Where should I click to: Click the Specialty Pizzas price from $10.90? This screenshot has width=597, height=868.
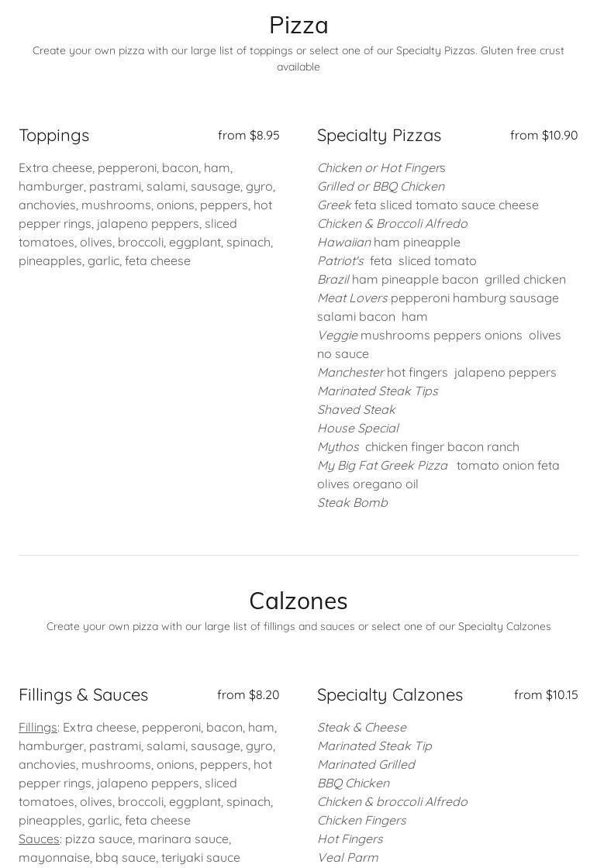click(544, 136)
